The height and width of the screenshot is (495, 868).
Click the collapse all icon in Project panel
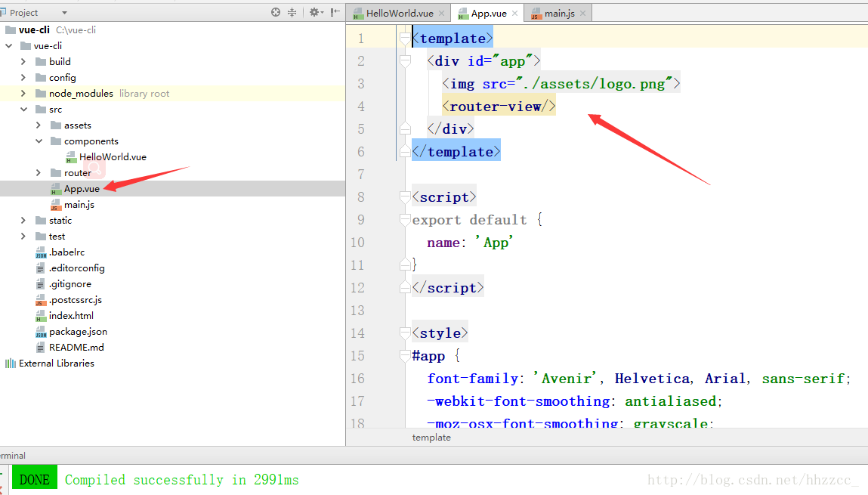point(292,12)
